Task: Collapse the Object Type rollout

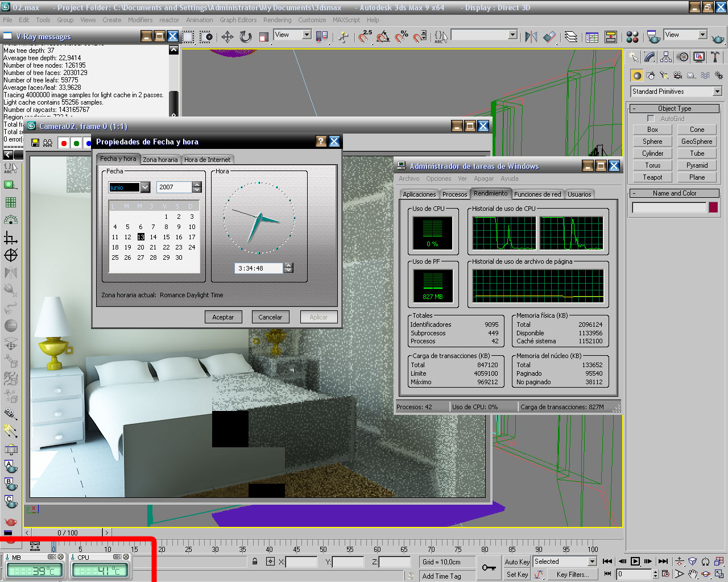Action: coord(675,109)
